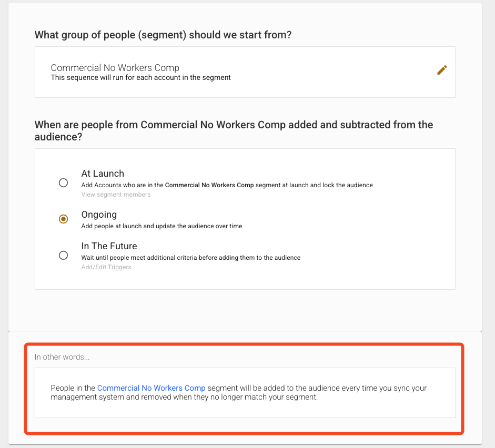Click the 'In other words...' heading
The height and width of the screenshot is (448, 495).
point(62,357)
